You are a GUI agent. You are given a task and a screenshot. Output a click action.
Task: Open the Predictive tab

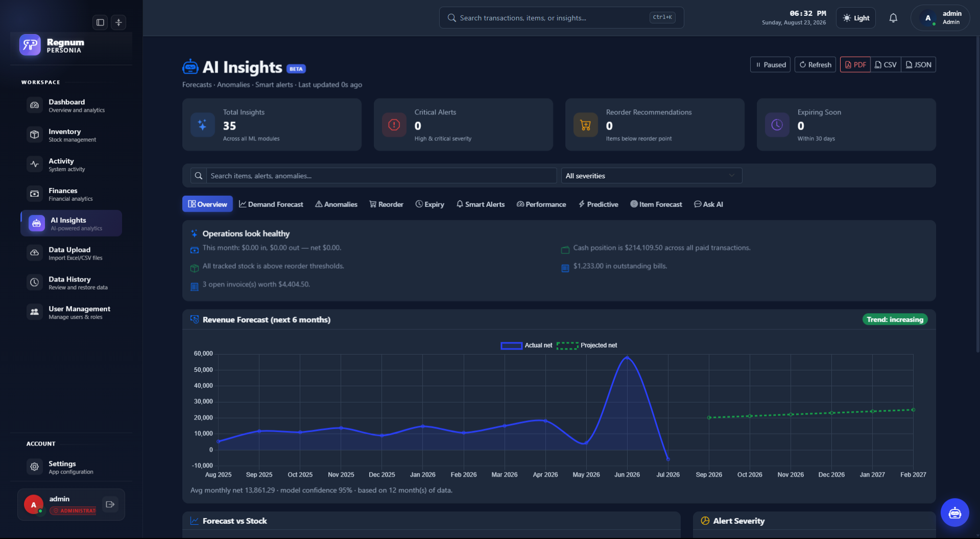(x=599, y=204)
